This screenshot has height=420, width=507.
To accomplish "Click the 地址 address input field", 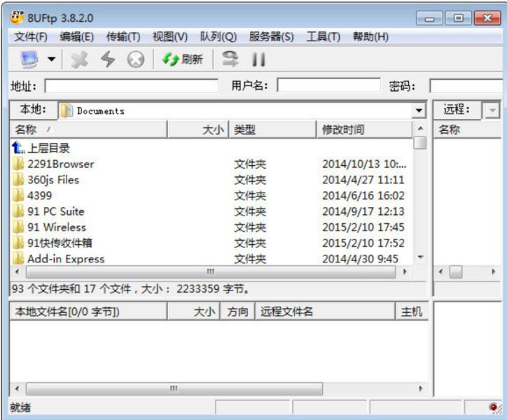I will pos(131,86).
